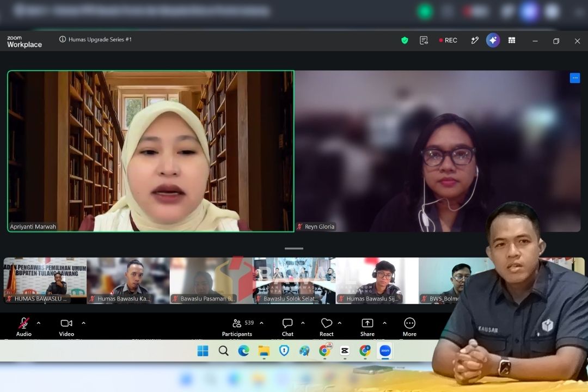The height and width of the screenshot is (392, 588).
Task: Open the AI Companion sparkle icon
Action: 493,40
